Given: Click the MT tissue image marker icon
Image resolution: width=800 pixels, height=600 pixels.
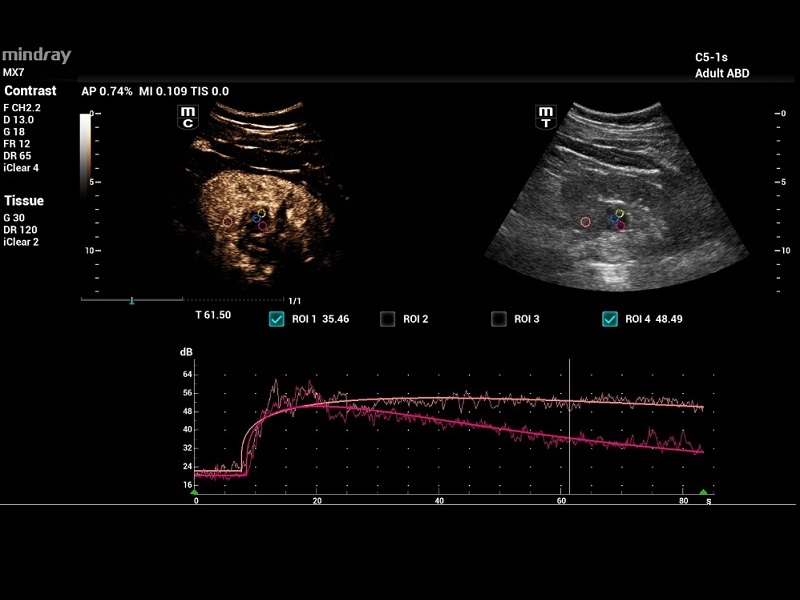Looking at the screenshot, I should [x=546, y=117].
